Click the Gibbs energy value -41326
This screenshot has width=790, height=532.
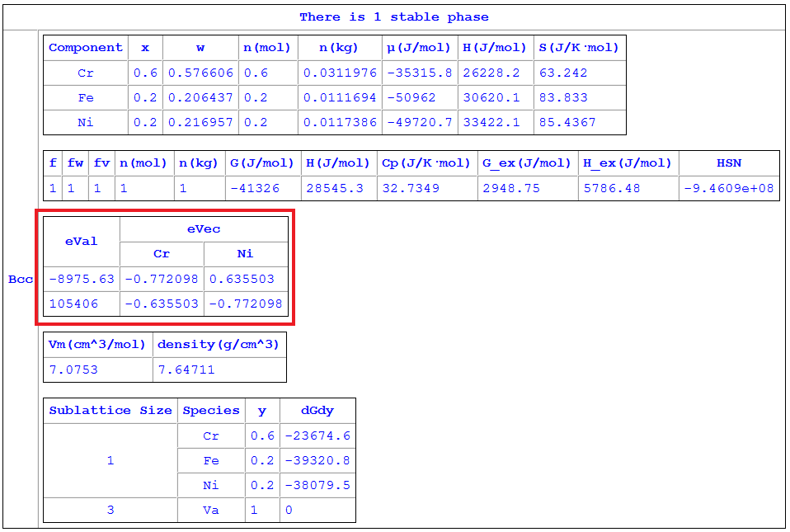coord(252,188)
